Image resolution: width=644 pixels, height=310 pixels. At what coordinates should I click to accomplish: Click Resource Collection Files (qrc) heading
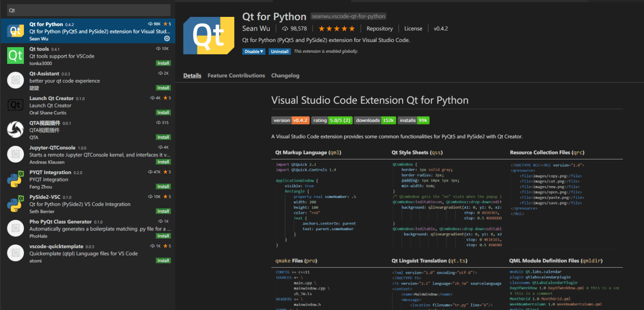(x=547, y=153)
